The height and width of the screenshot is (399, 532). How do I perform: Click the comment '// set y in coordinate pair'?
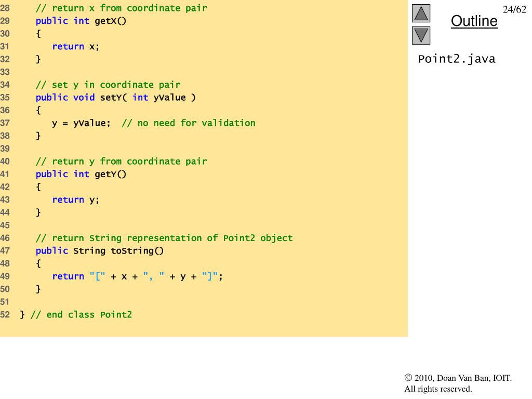coord(108,85)
